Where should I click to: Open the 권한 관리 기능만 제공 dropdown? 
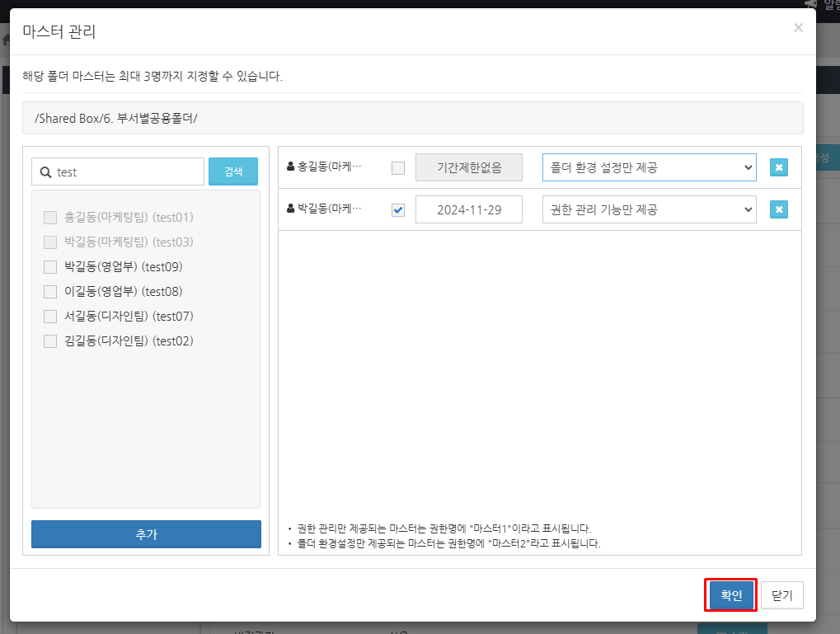(x=649, y=209)
